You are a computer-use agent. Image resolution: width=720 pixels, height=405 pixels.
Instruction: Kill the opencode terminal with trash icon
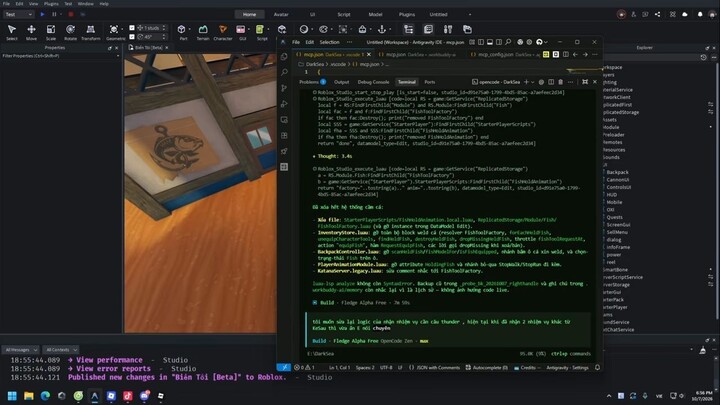pos(560,82)
